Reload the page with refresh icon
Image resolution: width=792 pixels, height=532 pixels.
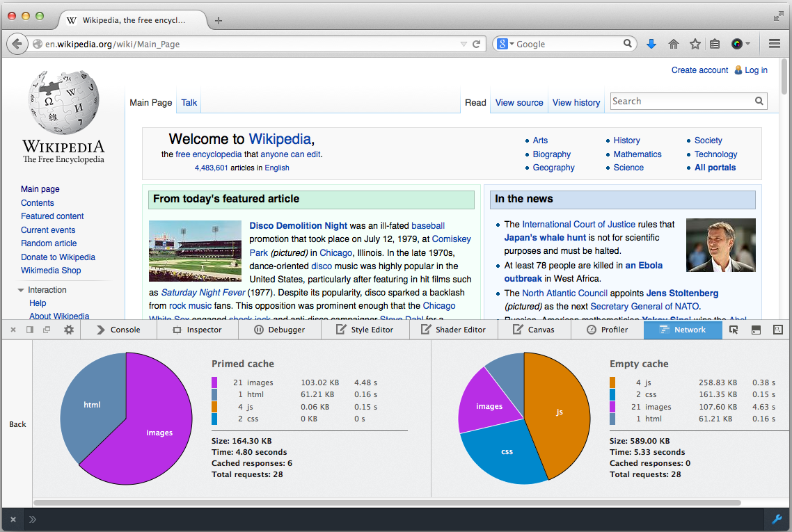[476, 44]
